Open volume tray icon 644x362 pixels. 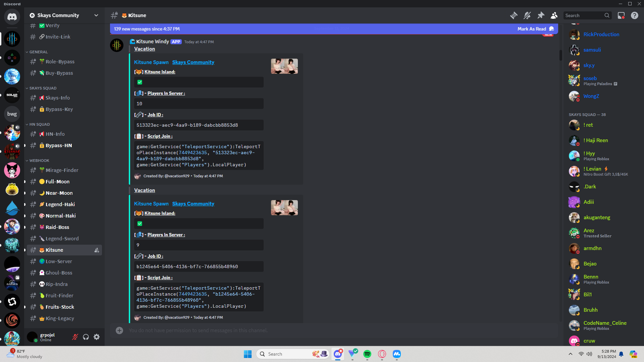point(589,354)
